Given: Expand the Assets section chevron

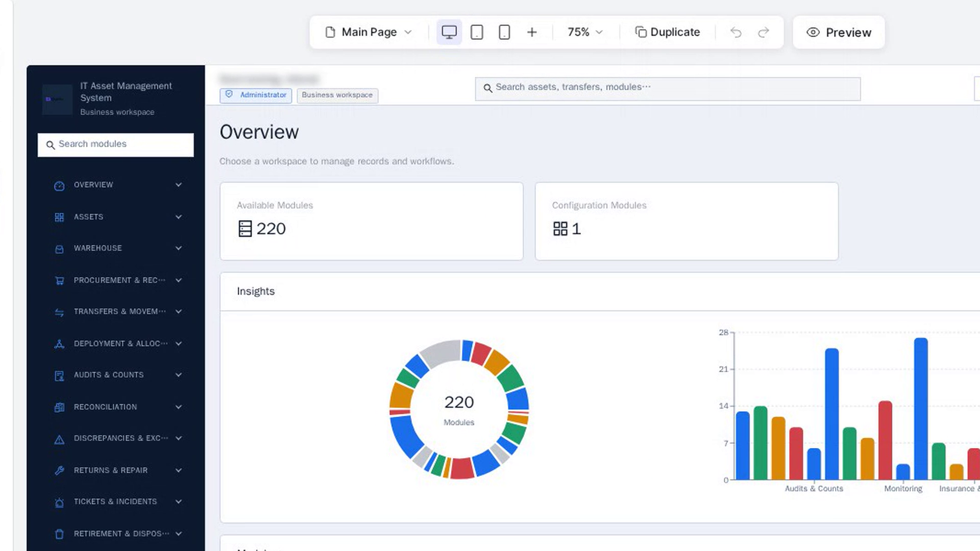Looking at the screenshot, I should pos(179,217).
